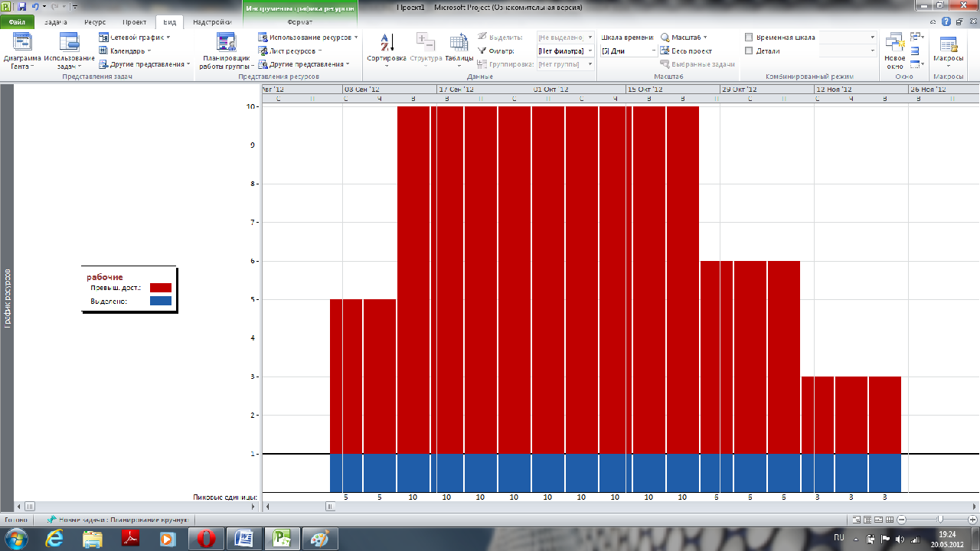Expand Other Views in the Resource Views group
Image resolution: width=980 pixels, height=551 pixels.
tap(304, 65)
